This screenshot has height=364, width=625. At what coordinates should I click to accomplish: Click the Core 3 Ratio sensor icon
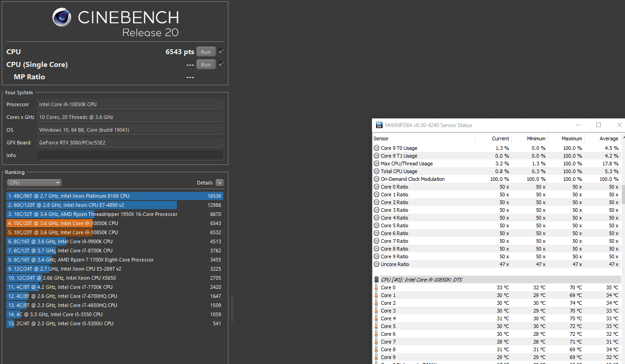(x=377, y=210)
